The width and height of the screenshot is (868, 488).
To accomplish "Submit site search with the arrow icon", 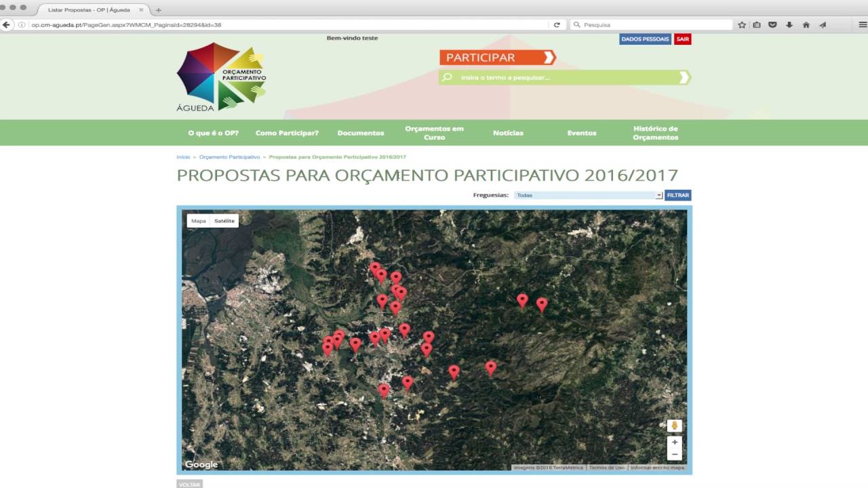I will pos(684,77).
